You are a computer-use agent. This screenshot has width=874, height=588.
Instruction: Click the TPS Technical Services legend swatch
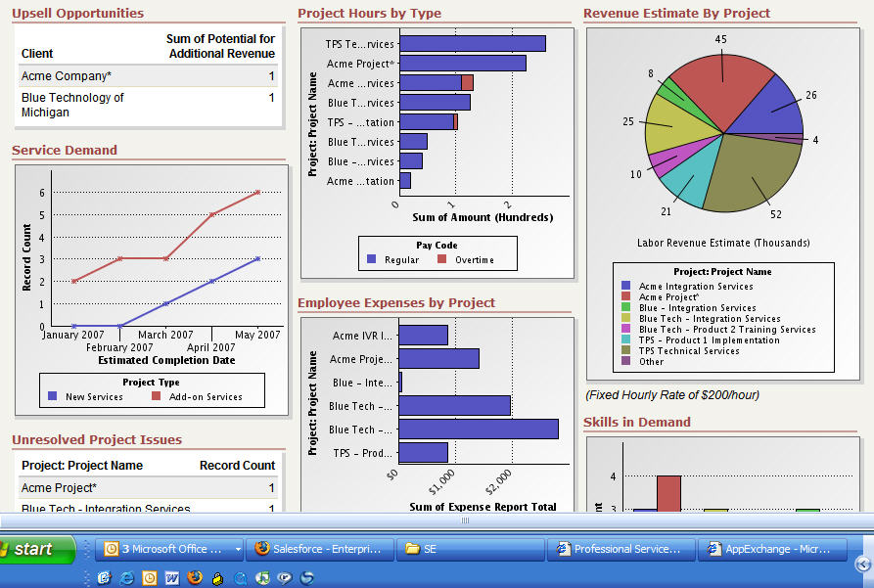[x=626, y=350]
